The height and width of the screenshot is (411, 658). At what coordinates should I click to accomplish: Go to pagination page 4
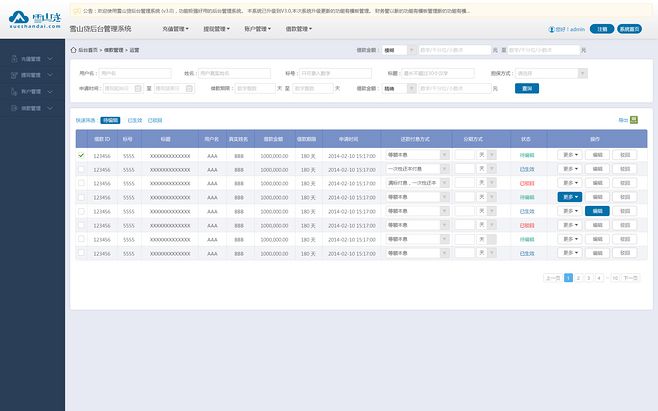[x=599, y=278]
